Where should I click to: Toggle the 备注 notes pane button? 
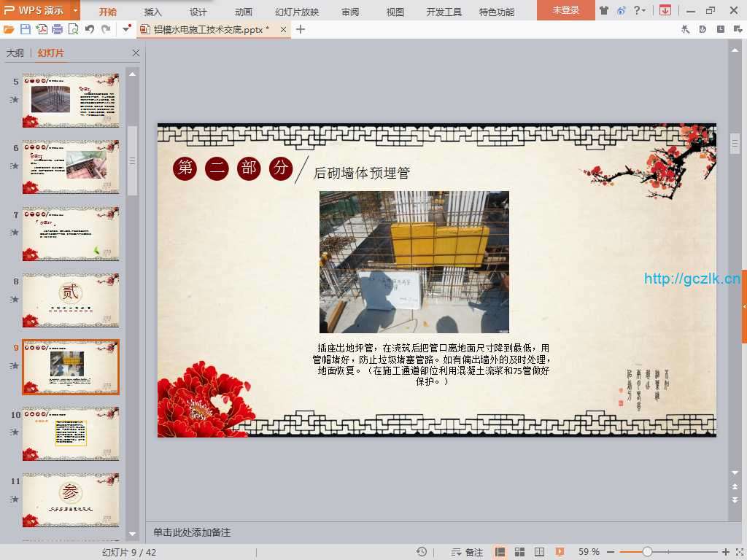[x=468, y=552]
